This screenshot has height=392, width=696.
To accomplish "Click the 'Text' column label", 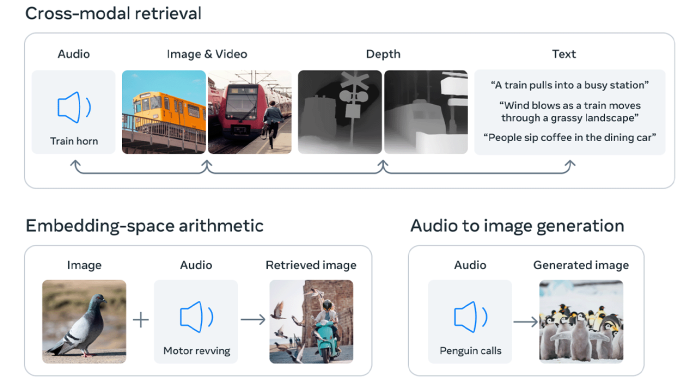I will click(564, 54).
